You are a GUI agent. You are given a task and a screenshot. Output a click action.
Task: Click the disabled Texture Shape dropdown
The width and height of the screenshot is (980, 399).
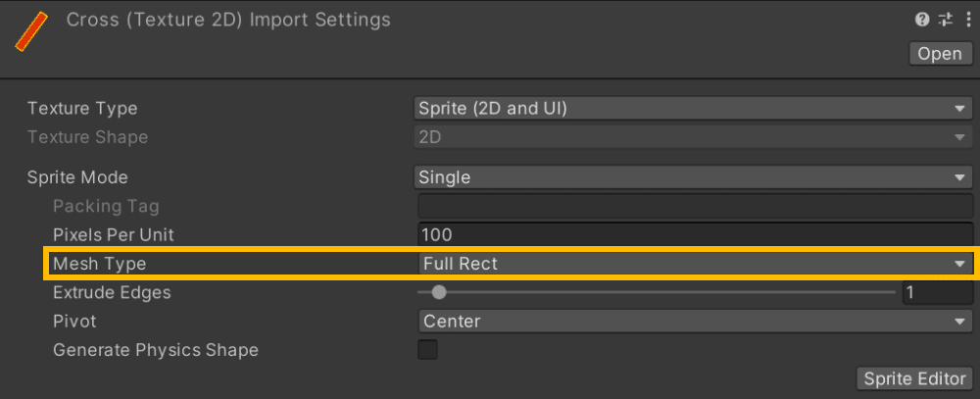tap(692, 137)
